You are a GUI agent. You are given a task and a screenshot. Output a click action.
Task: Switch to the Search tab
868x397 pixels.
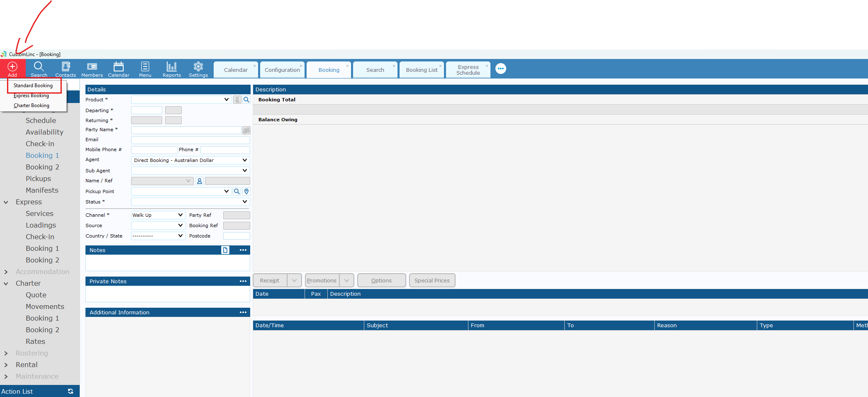pos(375,70)
